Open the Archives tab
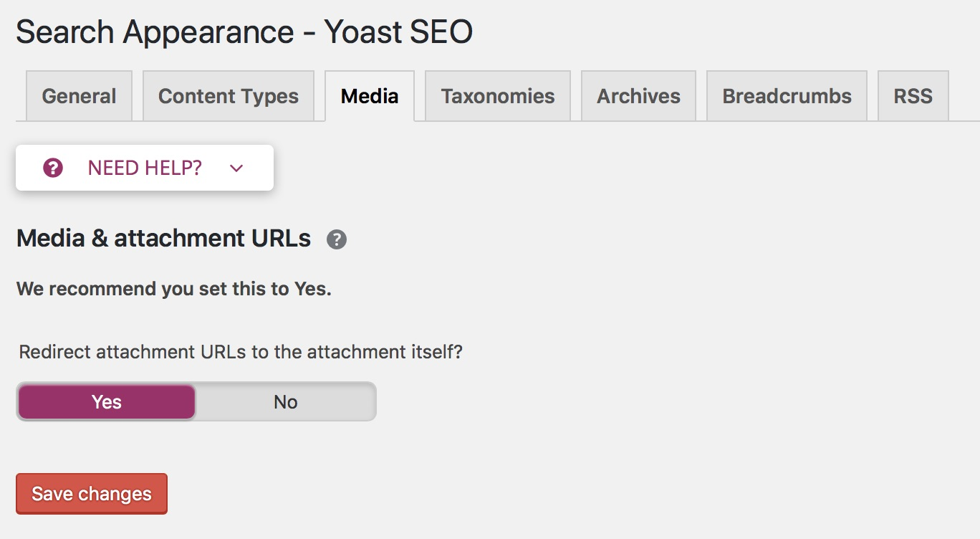This screenshot has width=980, height=539. click(x=638, y=96)
